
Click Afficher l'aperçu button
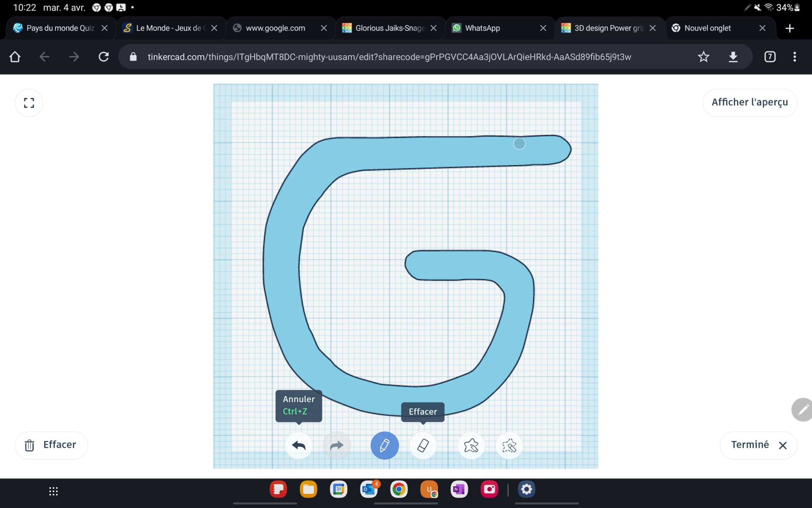tap(750, 102)
